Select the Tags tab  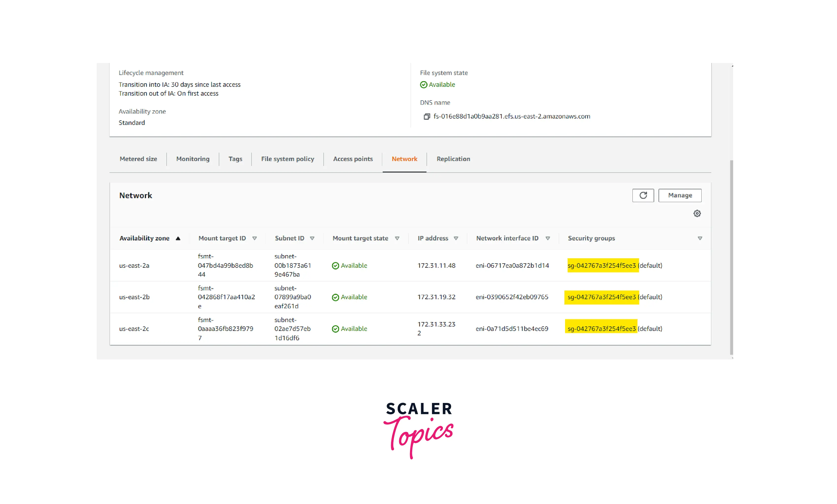pyautogui.click(x=235, y=159)
